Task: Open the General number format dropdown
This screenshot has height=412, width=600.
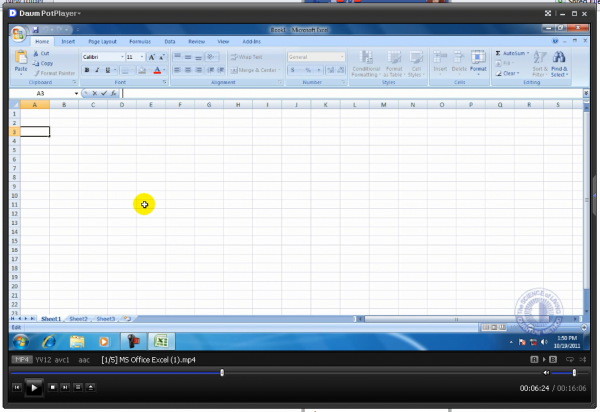Action: [x=342, y=57]
